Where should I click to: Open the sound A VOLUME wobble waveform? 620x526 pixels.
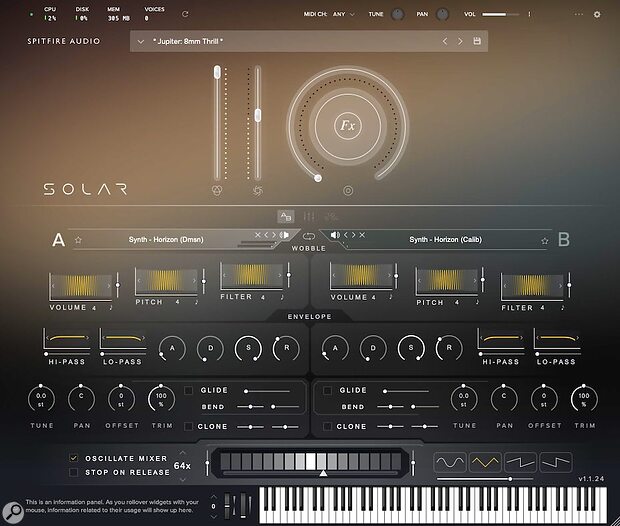click(81, 286)
